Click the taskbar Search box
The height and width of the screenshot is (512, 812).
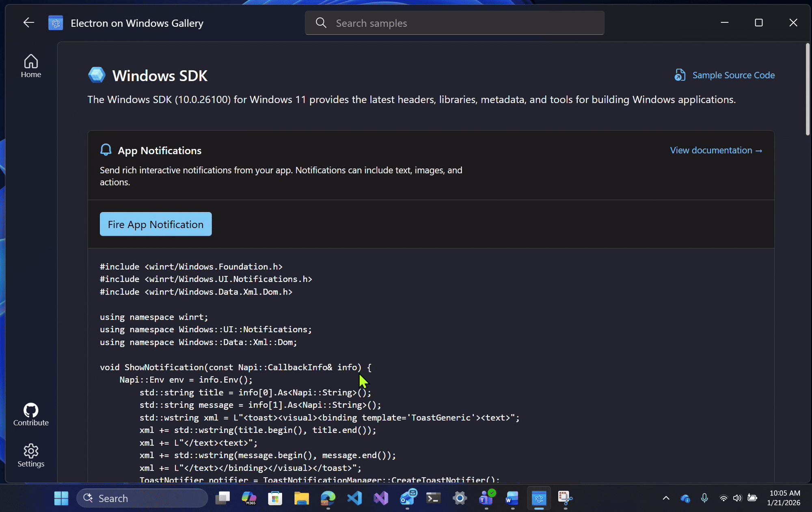click(142, 498)
